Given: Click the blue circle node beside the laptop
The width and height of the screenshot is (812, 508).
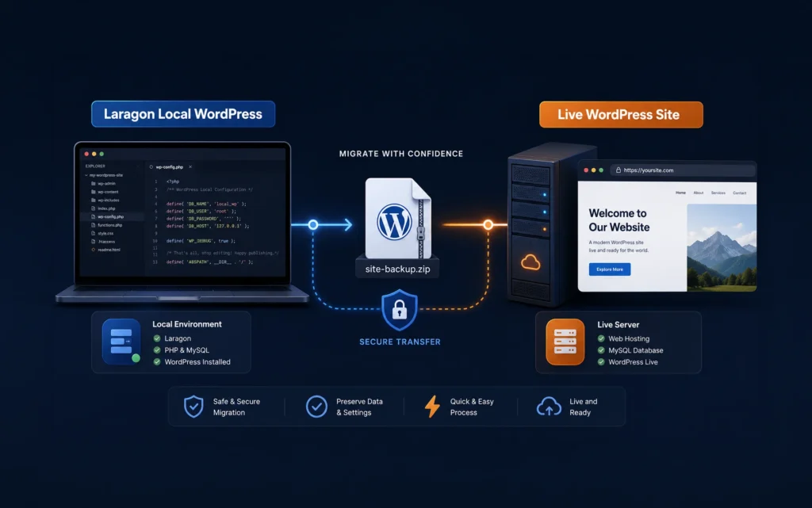Looking at the screenshot, I should 312,224.
